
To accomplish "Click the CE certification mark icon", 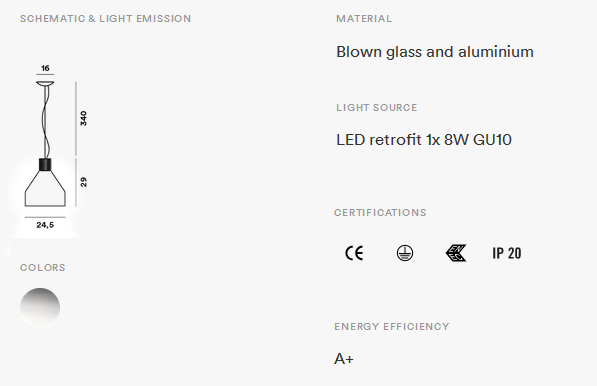I will [354, 253].
